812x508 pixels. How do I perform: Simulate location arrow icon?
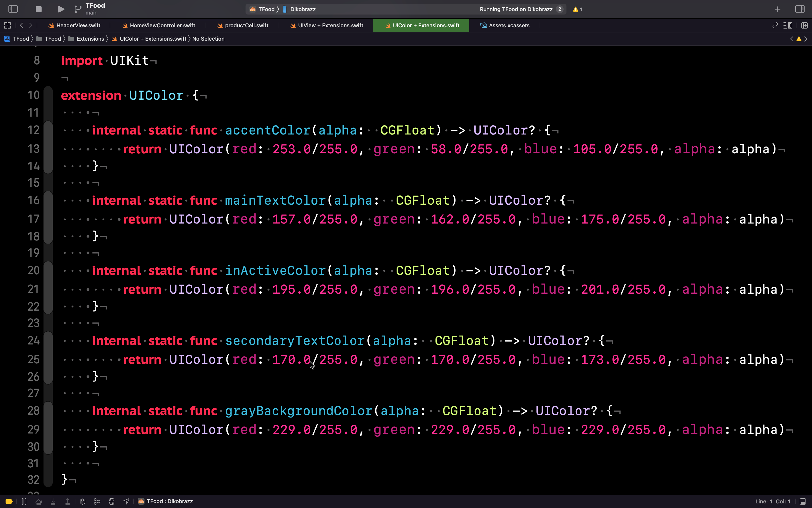click(126, 501)
